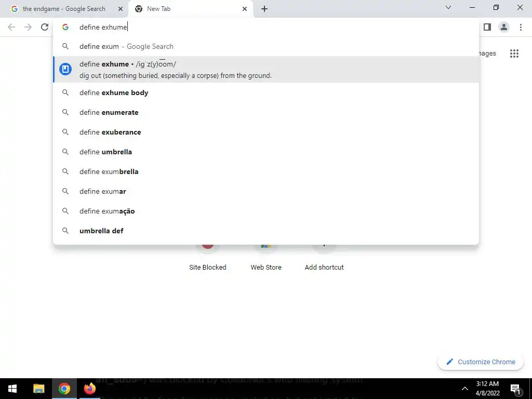
Task: Choose 'define exum - Google Search' suggestion
Action: (x=266, y=46)
